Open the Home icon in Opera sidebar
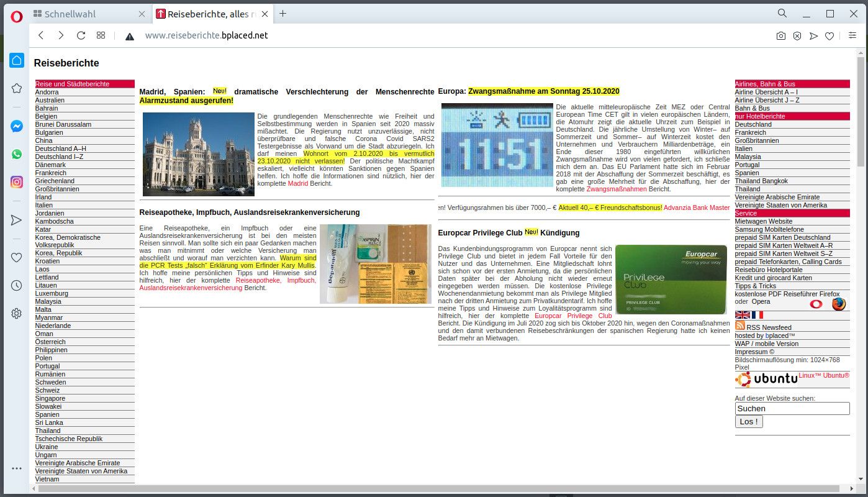This screenshot has width=868, height=497. pos(17,60)
